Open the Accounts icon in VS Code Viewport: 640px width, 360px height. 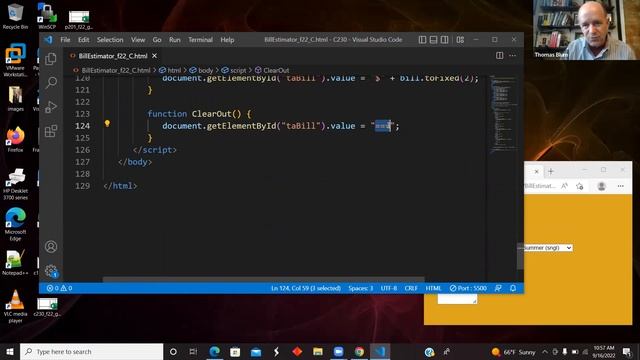point(51,247)
